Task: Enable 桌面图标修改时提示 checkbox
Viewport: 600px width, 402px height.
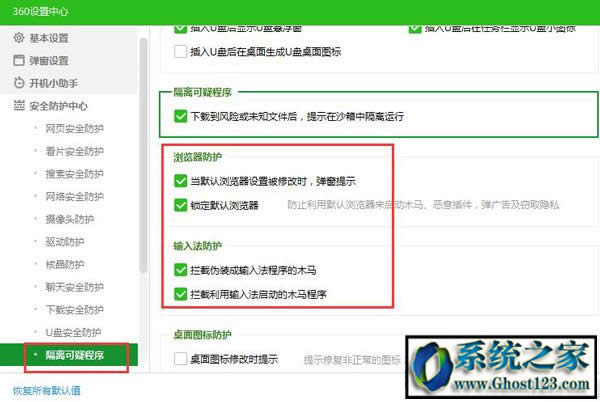Action: (180, 358)
